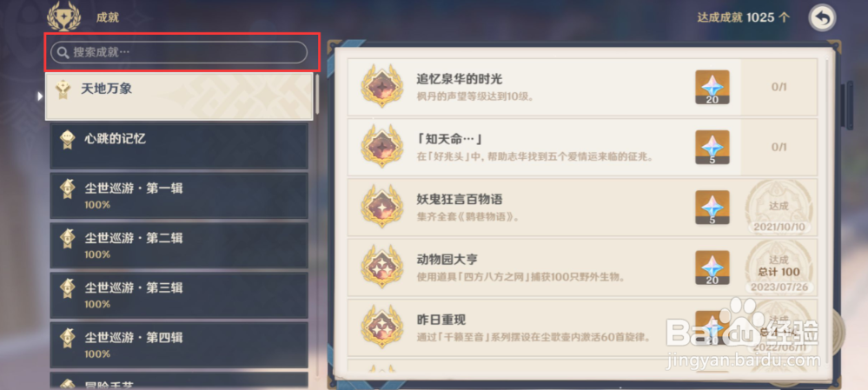Click the search magnifier icon

[63, 52]
